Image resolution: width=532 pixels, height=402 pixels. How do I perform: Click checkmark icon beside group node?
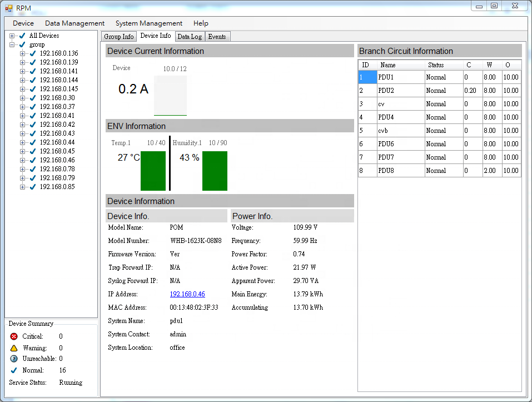click(22, 44)
